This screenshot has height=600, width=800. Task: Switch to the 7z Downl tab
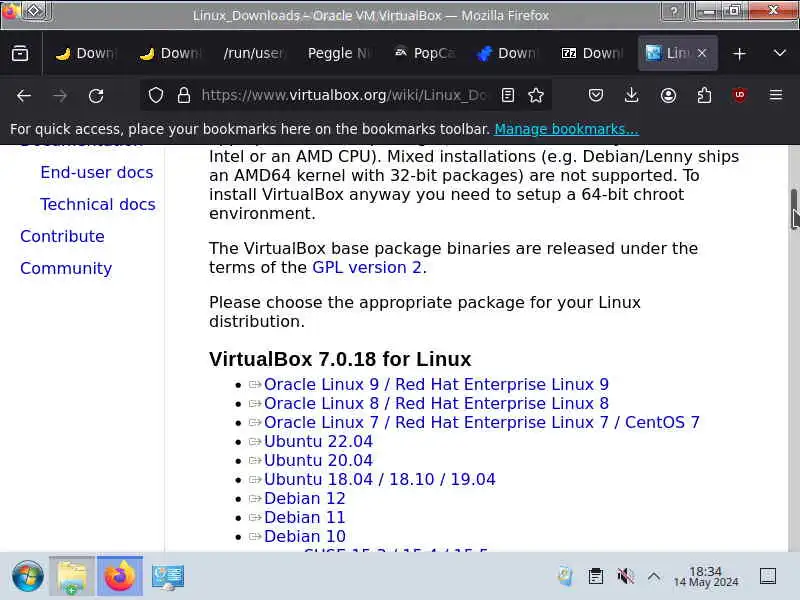pyautogui.click(x=592, y=53)
